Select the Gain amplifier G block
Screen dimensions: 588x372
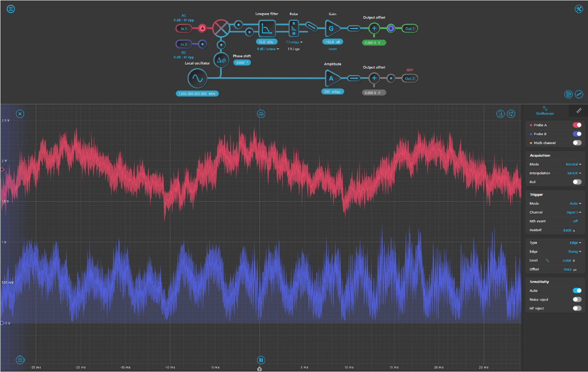[332, 29]
